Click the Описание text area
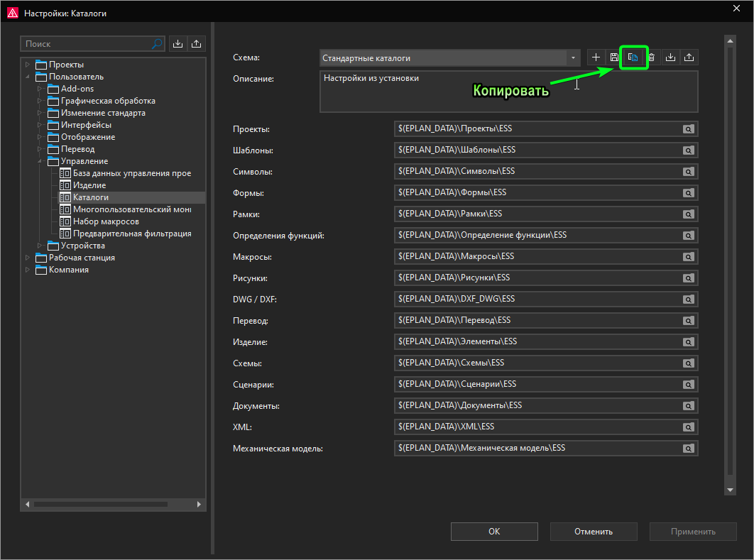This screenshot has width=754, height=560. pyautogui.click(x=509, y=92)
